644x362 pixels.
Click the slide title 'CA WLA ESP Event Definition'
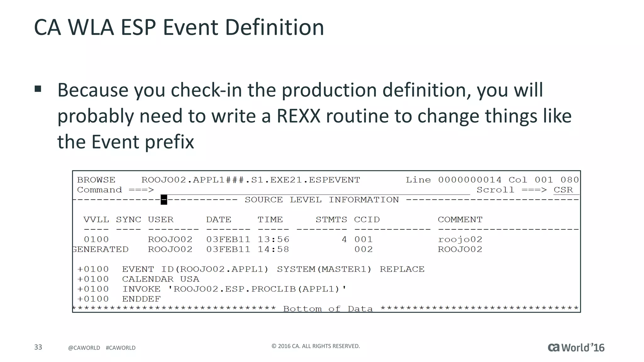pos(179,27)
